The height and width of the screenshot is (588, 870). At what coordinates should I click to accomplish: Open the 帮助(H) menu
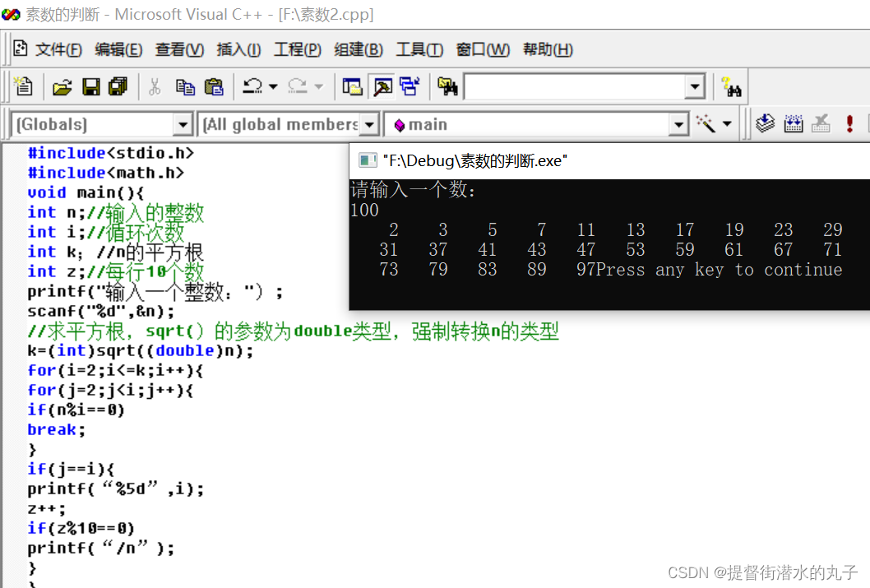coord(548,49)
